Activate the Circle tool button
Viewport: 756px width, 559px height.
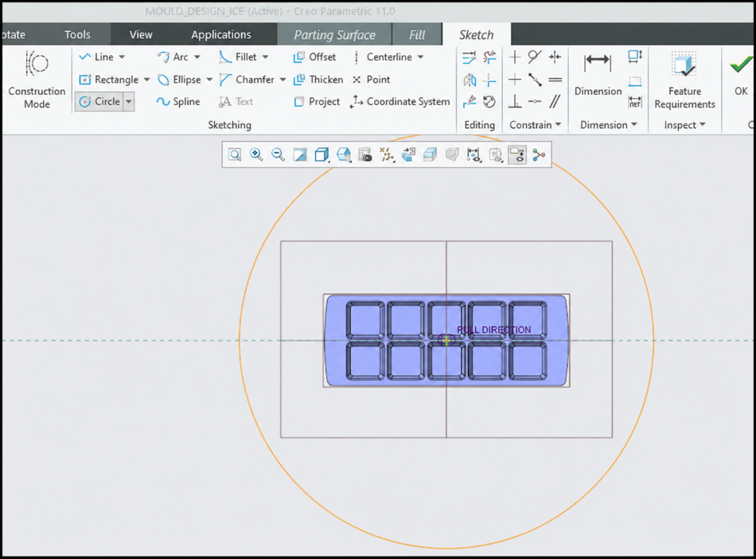[99, 102]
